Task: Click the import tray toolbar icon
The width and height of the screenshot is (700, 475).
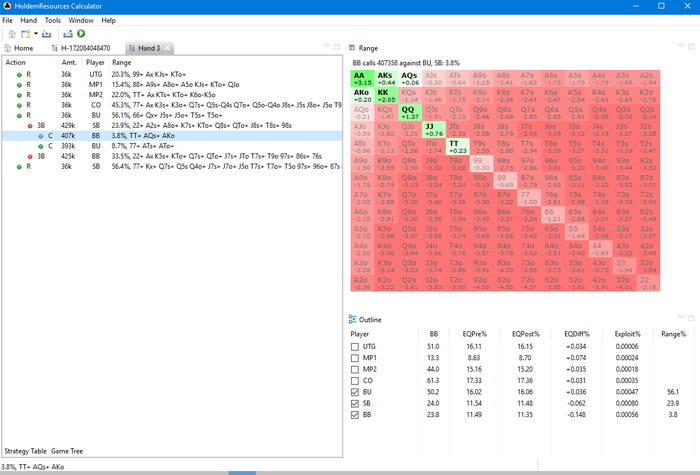Action: coord(46,34)
